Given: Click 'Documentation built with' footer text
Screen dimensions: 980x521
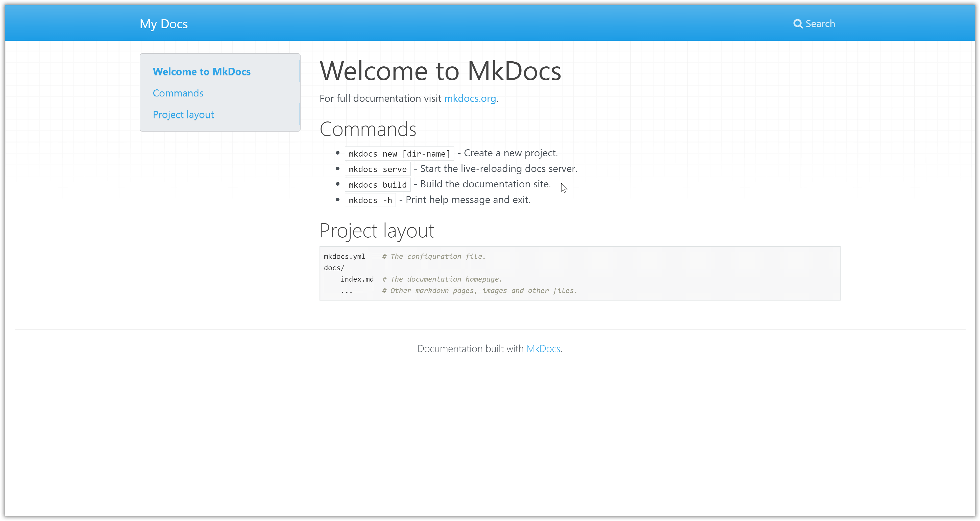Looking at the screenshot, I should click(x=471, y=349).
